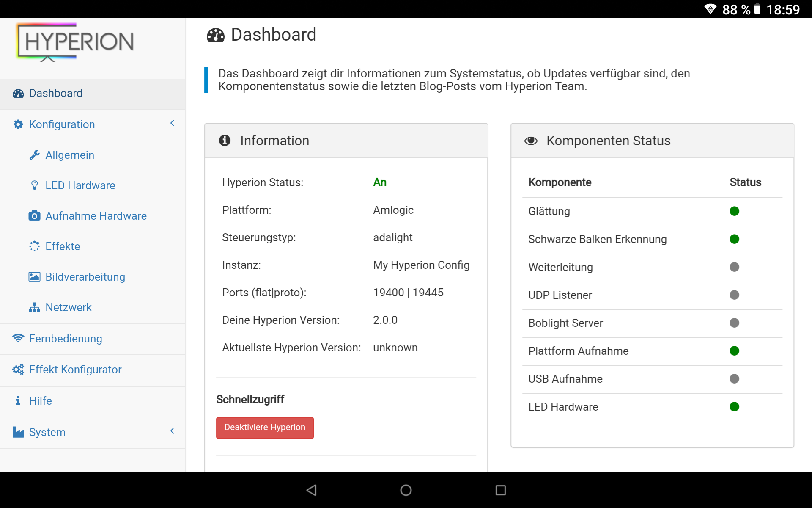The image size is (812, 508).
Task: Open Bildverarbeitung settings
Action: (93, 277)
